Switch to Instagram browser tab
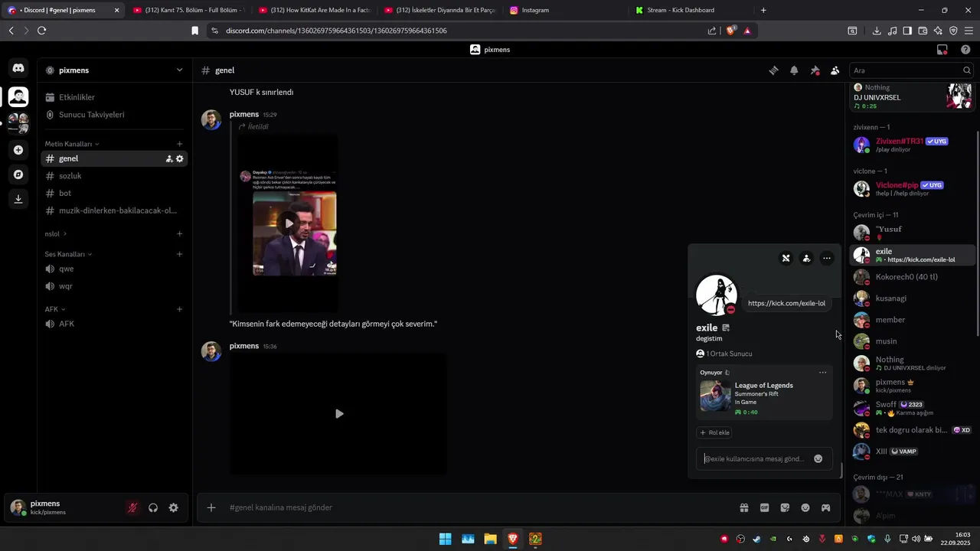Image resolution: width=980 pixels, height=551 pixels. tap(567, 10)
